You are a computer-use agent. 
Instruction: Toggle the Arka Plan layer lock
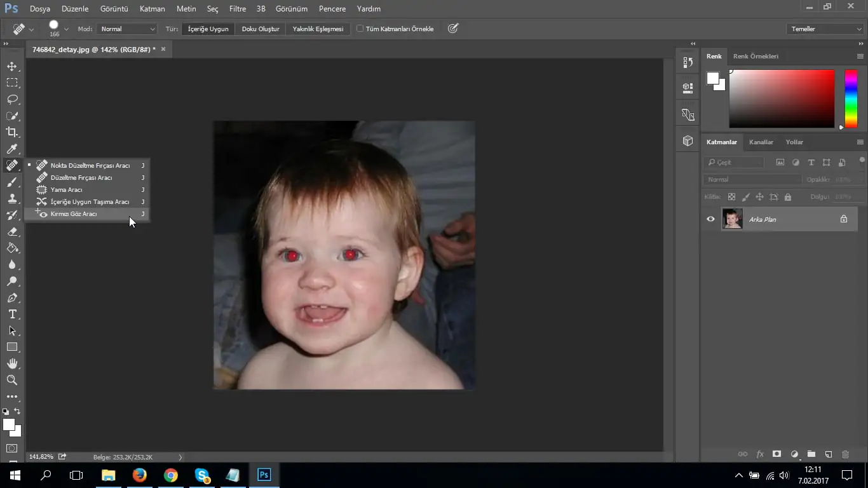pyautogui.click(x=844, y=219)
